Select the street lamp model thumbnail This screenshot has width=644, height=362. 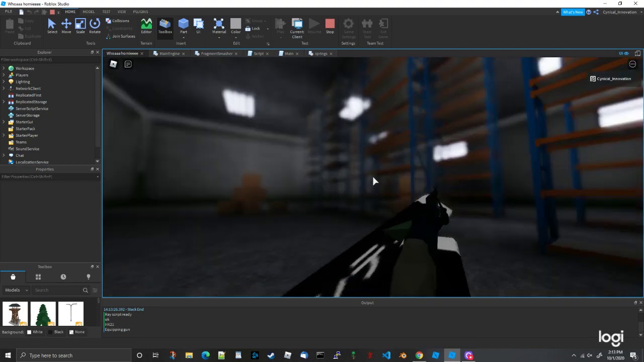click(x=70, y=314)
